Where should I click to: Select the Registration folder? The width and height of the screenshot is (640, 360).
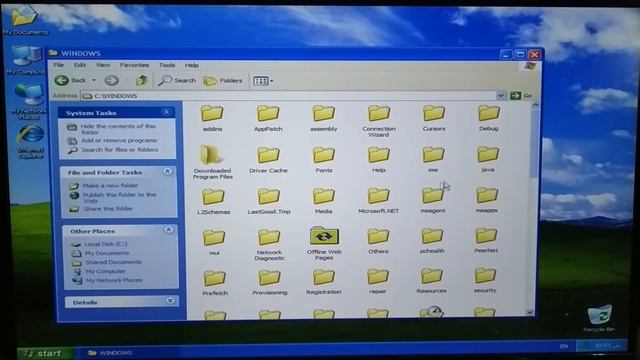pos(324,282)
